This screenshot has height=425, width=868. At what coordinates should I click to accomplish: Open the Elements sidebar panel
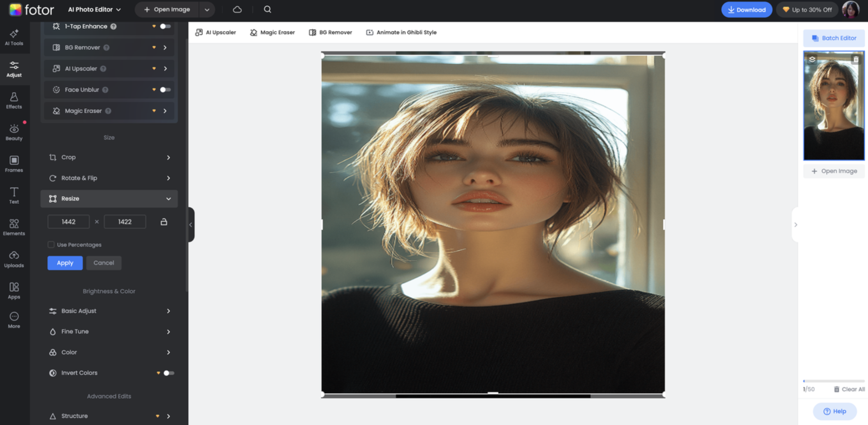click(14, 227)
